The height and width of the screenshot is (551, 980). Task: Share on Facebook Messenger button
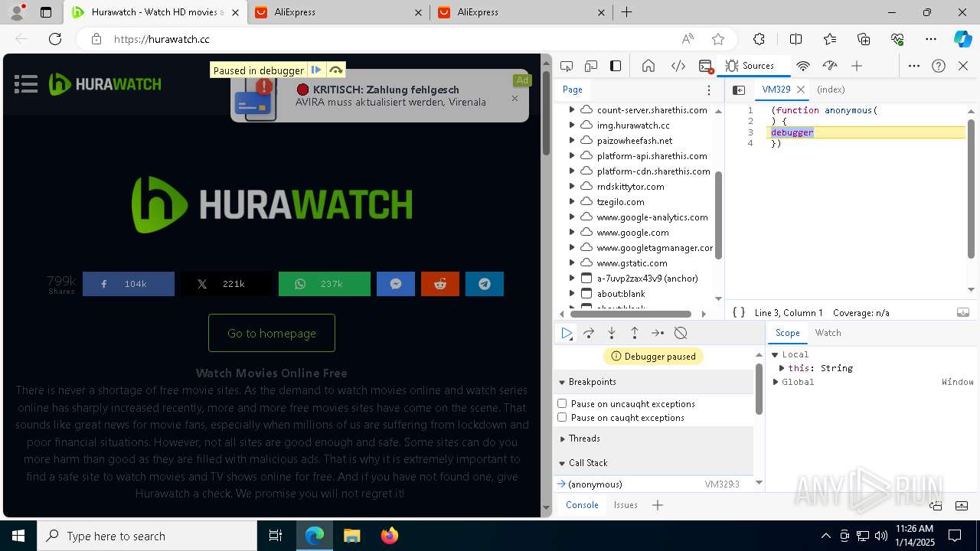[396, 284]
